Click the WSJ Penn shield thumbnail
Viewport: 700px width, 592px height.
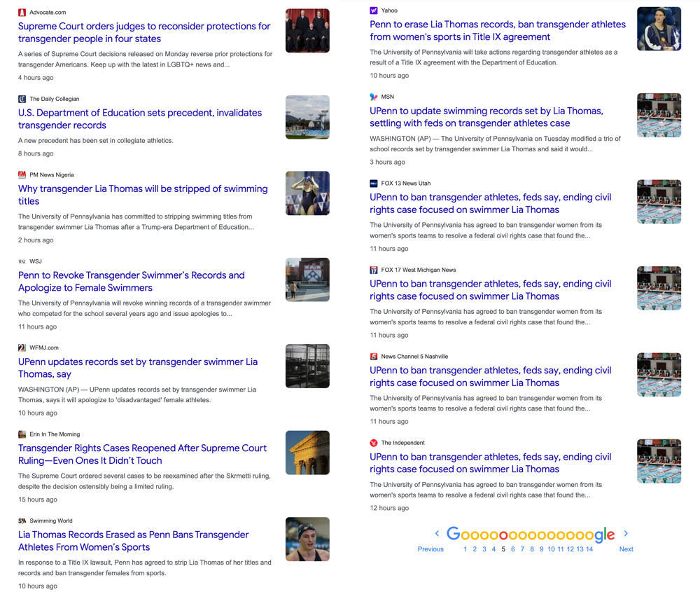click(x=307, y=280)
